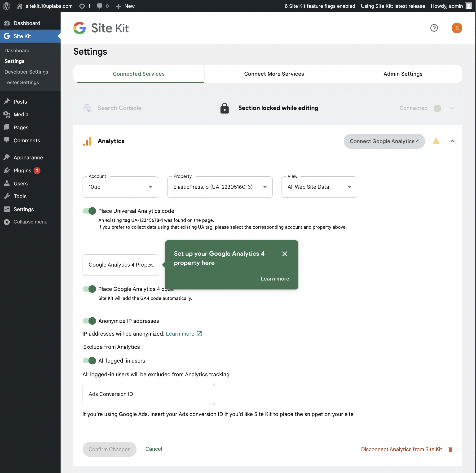This screenshot has height=473, width=476.
Task: Open the updates icon showing 1
Action: tap(82, 6)
